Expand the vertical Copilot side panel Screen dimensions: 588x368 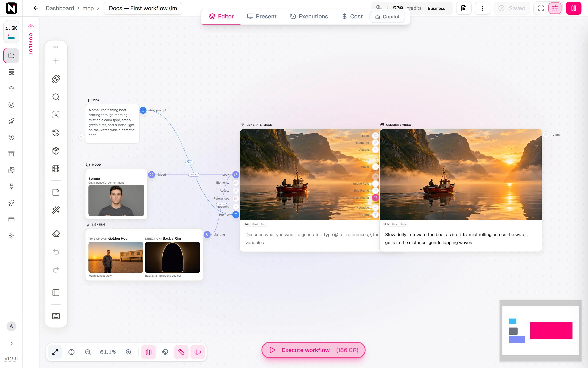pos(31,39)
